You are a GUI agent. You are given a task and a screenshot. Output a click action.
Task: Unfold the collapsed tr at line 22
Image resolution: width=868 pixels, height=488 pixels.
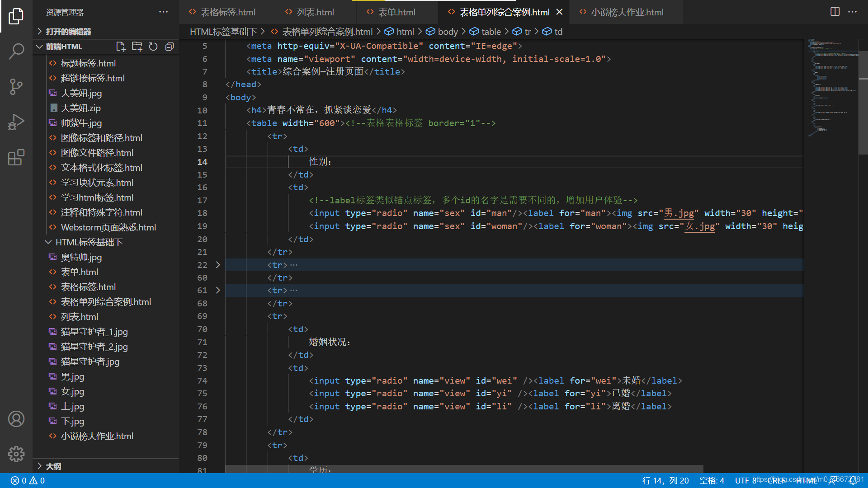point(218,265)
